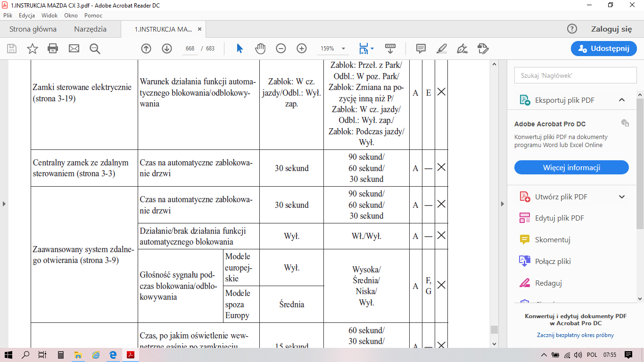Open the find text magnifier tool

click(95, 49)
